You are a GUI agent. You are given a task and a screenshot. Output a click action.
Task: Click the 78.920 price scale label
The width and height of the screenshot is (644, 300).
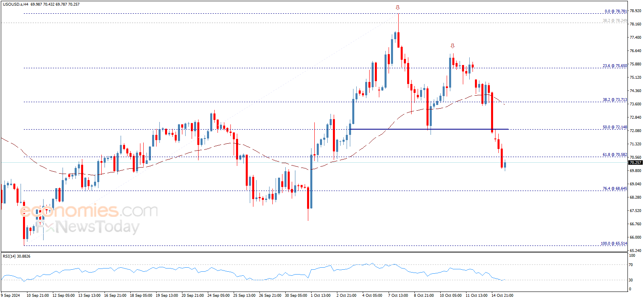(x=636, y=11)
